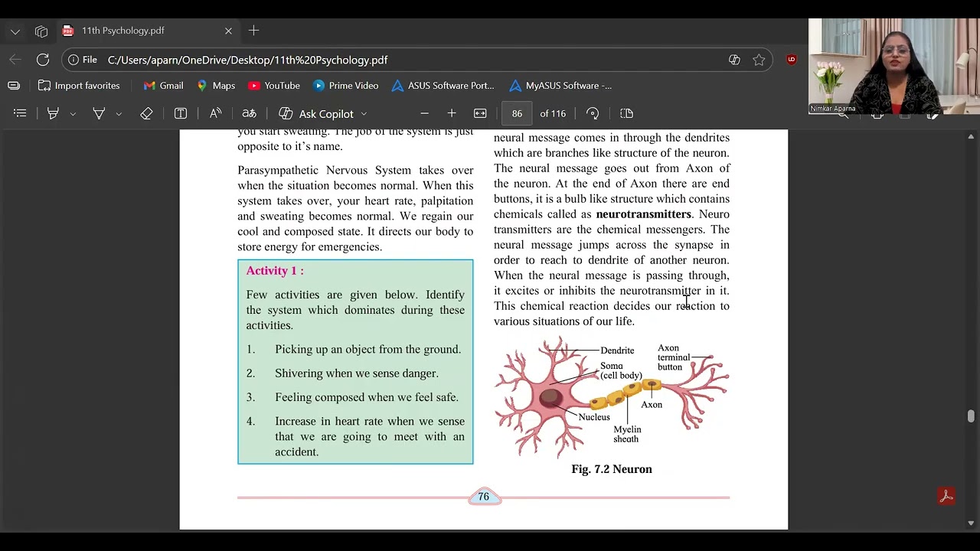This screenshot has height=551, width=980.
Task: Open ASUS Software Port... bookmark
Action: [x=443, y=86]
